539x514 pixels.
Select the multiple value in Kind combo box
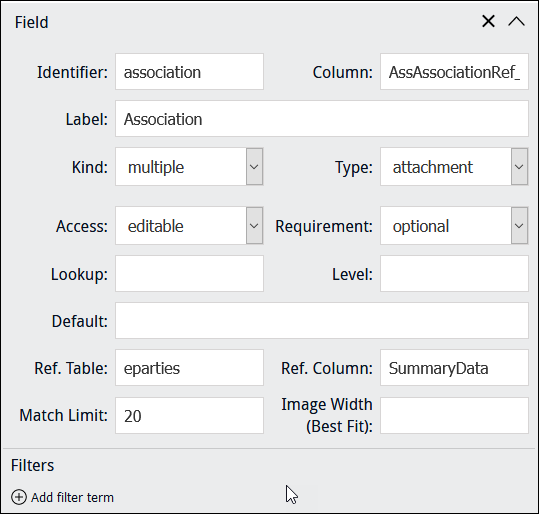point(181,167)
